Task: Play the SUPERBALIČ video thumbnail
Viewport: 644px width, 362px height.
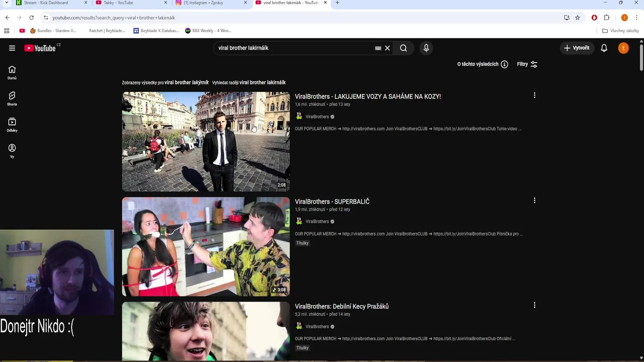Action: tap(206, 246)
